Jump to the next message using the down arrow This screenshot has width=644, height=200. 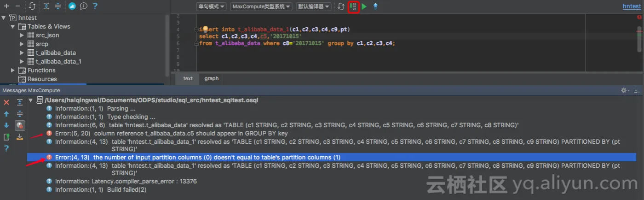click(x=6, y=125)
